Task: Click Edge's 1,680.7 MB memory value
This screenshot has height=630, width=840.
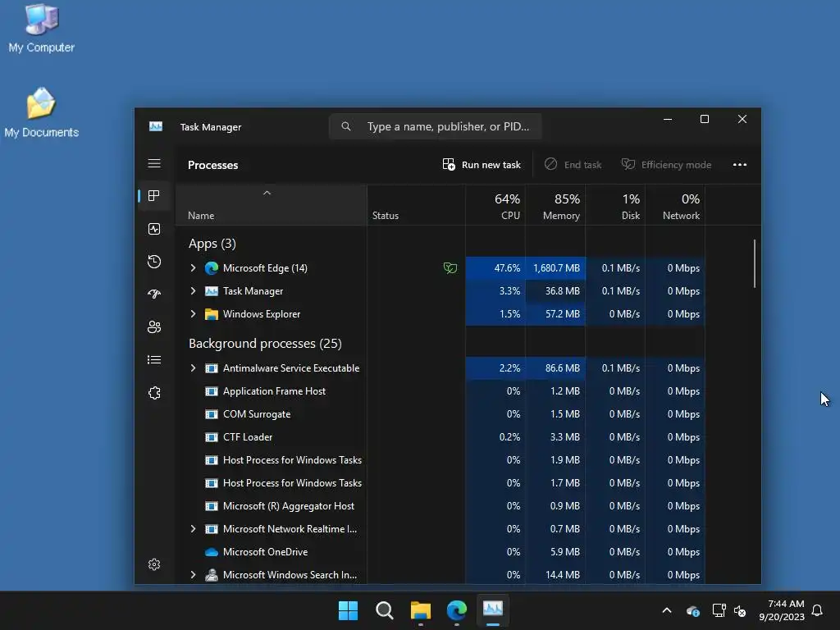Action: click(555, 268)
